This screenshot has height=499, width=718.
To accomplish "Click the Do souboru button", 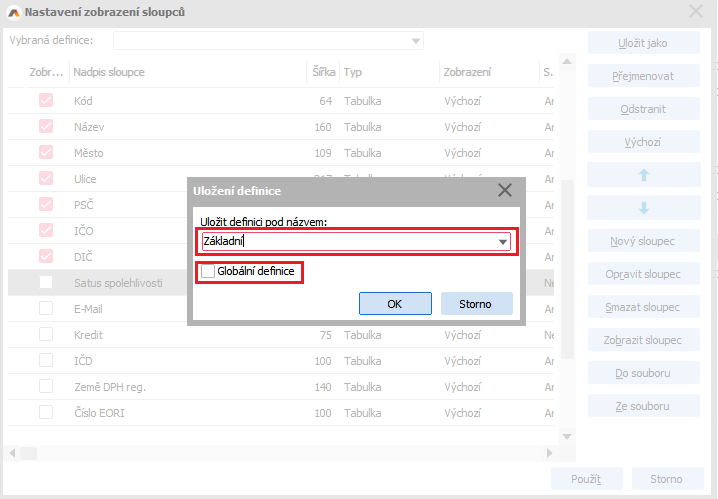I will [643, 373].
